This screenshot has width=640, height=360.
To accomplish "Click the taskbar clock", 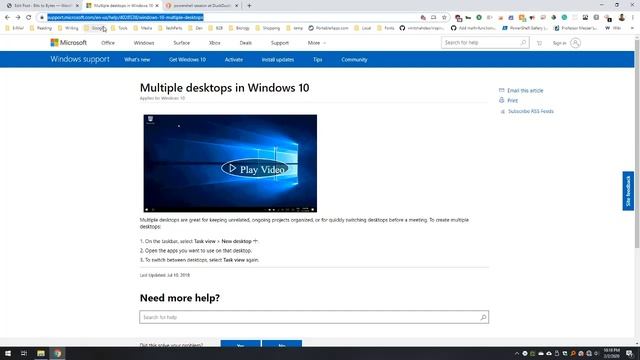I will click(x=611, y=353).
